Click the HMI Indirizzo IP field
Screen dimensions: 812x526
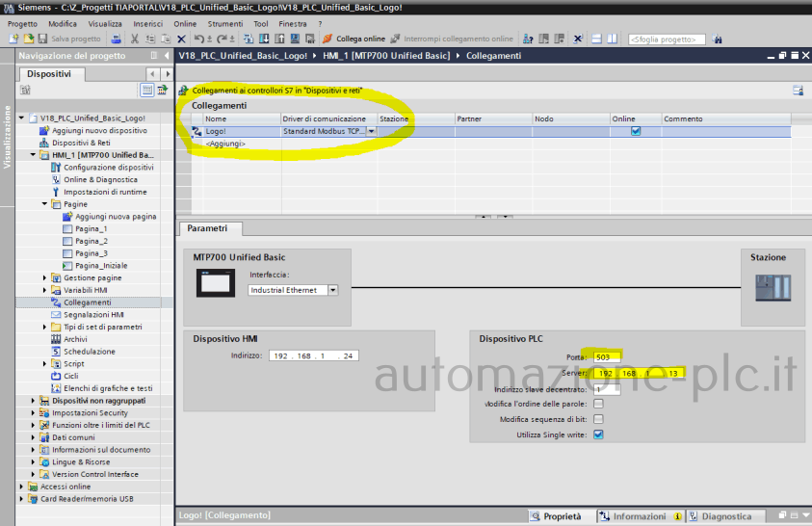point(314,356)
